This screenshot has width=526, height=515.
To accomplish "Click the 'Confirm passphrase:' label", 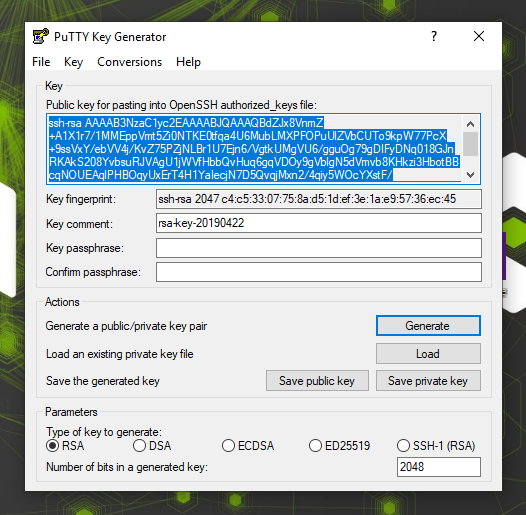I will coord(93,272).
